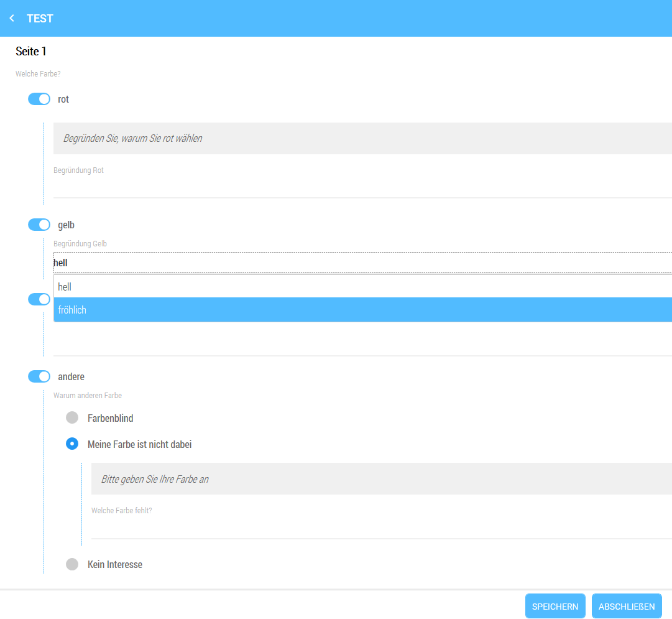Click the TEST title in the header
The height and width of the screenshot is (619, 672).
point(40,19)
